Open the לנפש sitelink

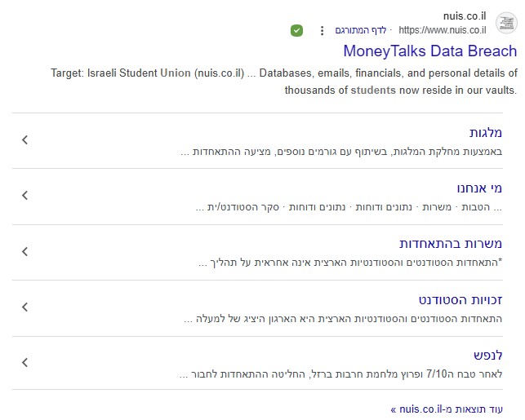coord(487,356)
